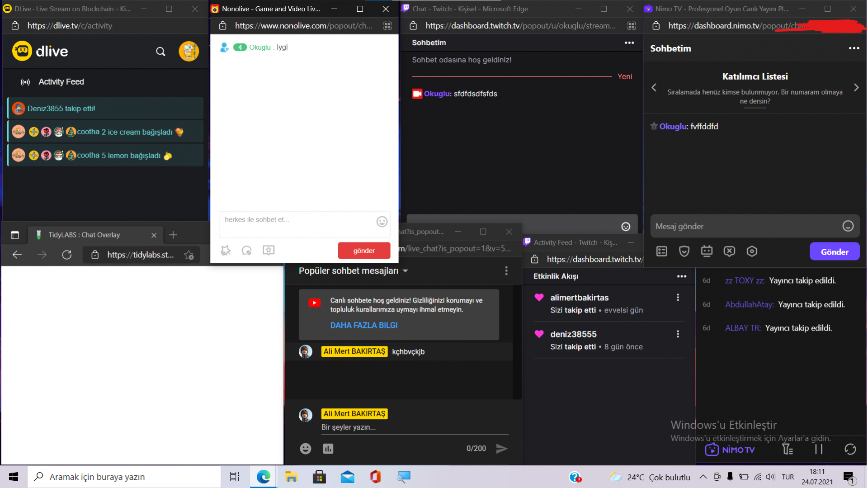The width and height of the screenshot is (868, 488).
Task: Open Microsoft Edge from the taskbar
Action: (263, 477)
